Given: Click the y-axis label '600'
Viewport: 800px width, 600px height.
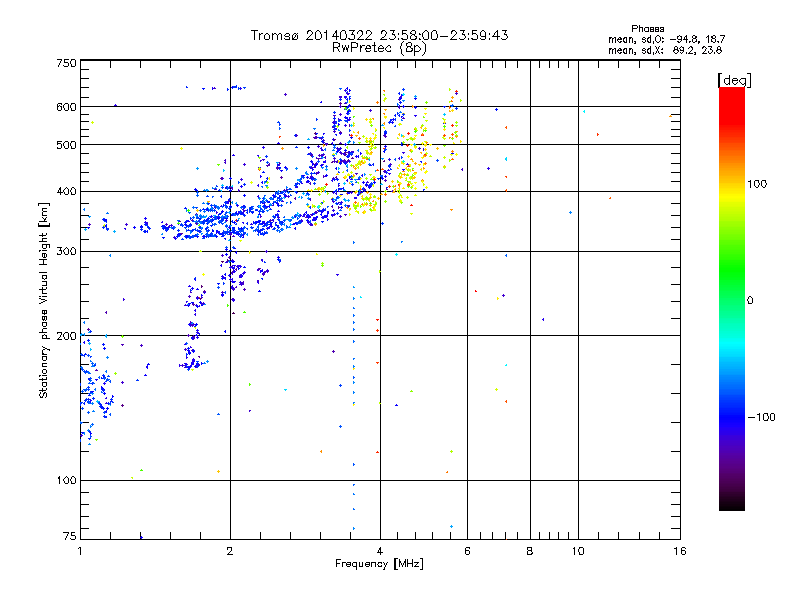Looking at the screenshot, I should 66,107.
